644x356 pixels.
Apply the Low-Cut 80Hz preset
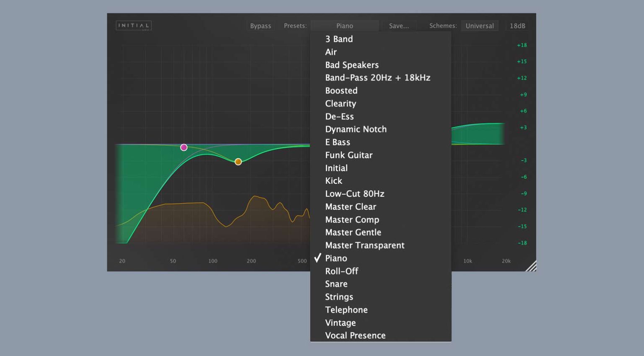pos(354,194)
